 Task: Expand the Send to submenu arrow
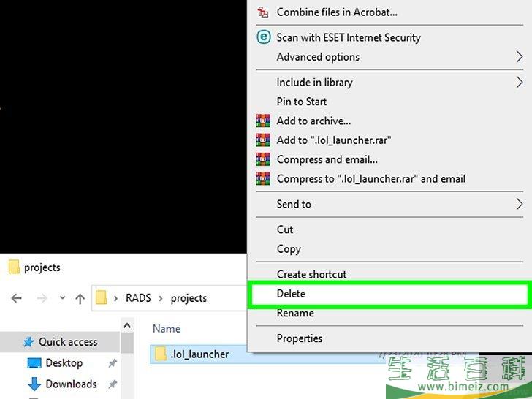[x=520, y=204]
